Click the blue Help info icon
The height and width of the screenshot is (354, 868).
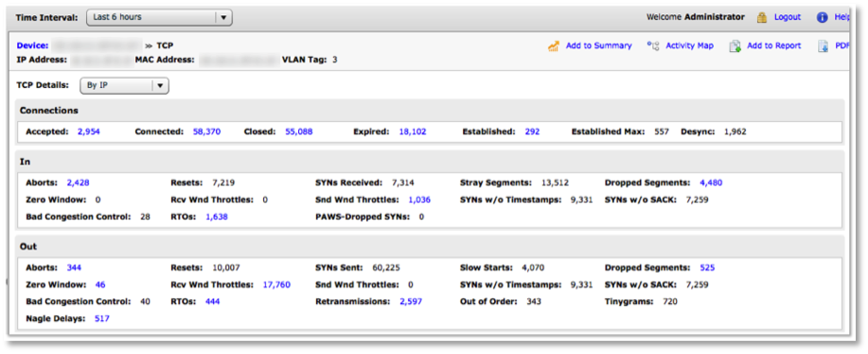tap(822, 17)
